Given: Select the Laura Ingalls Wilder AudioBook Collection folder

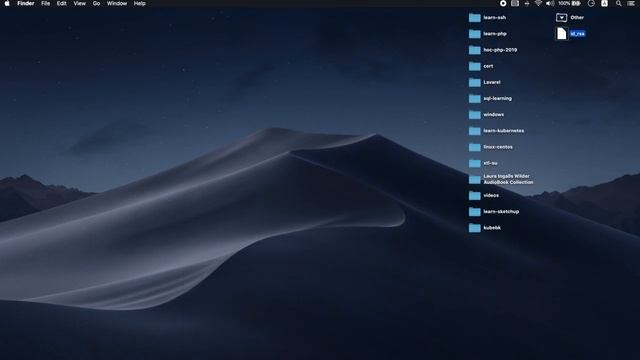Looking at the screenshot, I should pos(475,179).
